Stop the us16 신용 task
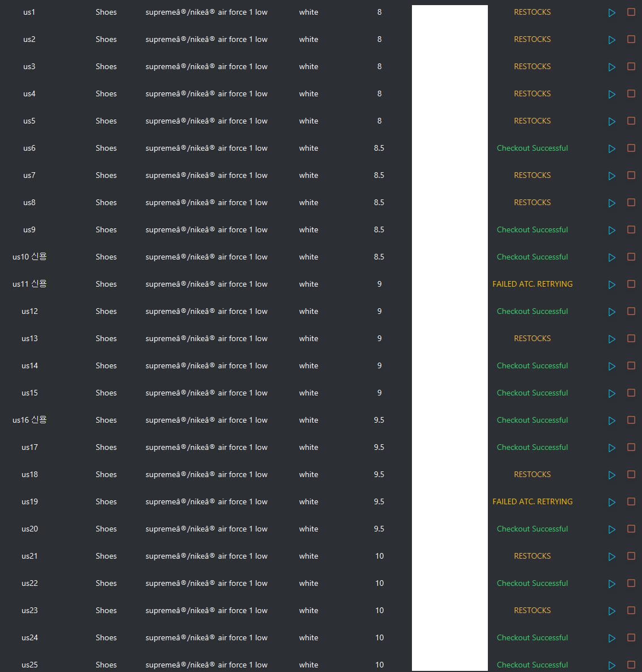 pyautogui.click(x=631, y=420)
